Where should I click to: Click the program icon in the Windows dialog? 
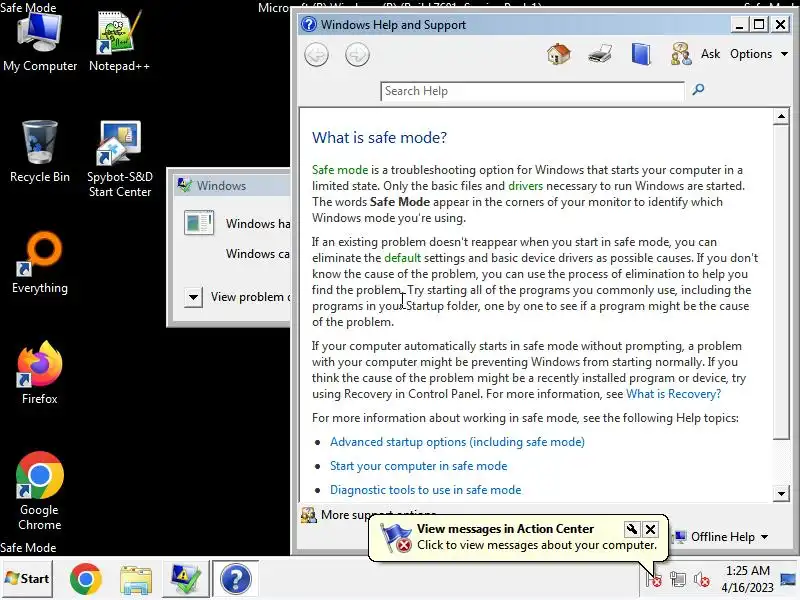click(x=199, y=223)
